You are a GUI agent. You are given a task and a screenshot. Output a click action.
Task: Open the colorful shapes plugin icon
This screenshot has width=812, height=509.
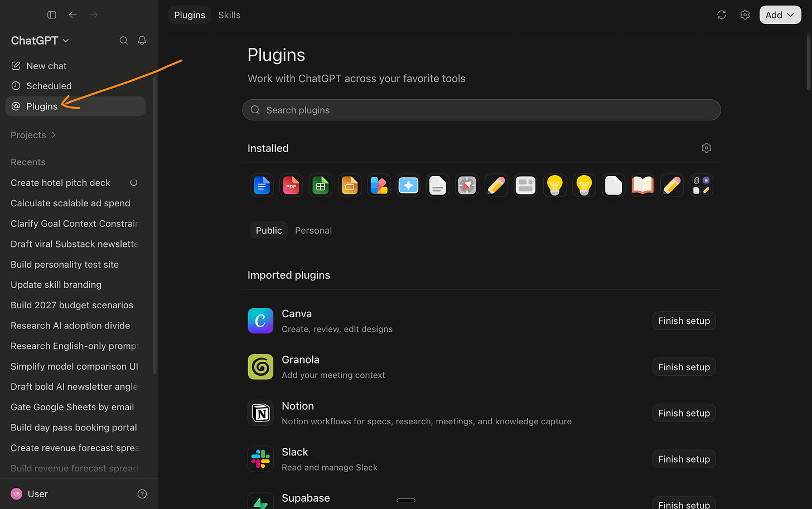coord(379,185)
